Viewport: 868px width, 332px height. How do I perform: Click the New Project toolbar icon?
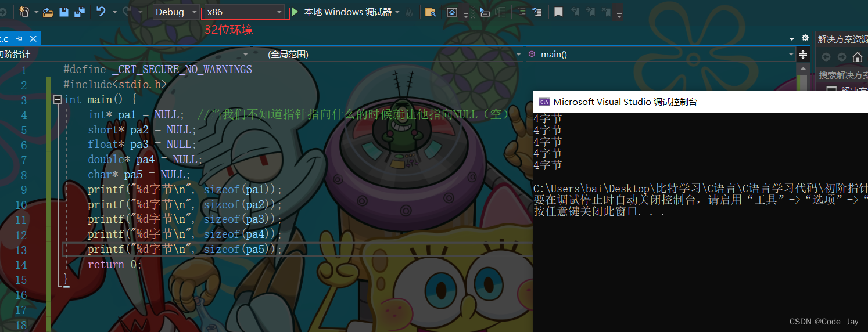[x=24, y=12]
